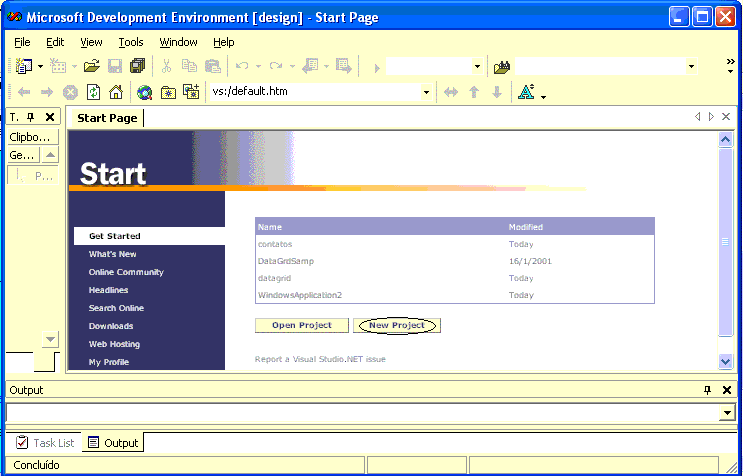The image size is (743, 476).
Task: Click the Paste clipboard icon
Action: coord(213,66)
